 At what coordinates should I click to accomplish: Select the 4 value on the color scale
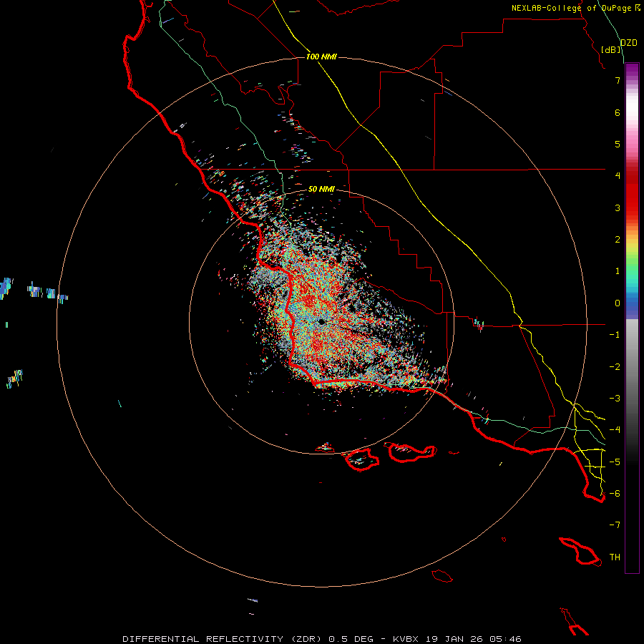click(618, 176)
